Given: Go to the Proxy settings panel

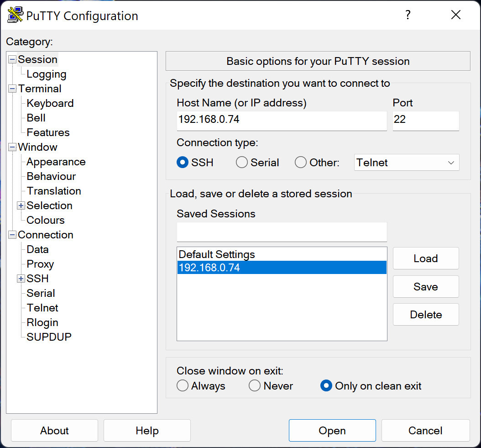Looking at the screenshot, I should point(40,264).
